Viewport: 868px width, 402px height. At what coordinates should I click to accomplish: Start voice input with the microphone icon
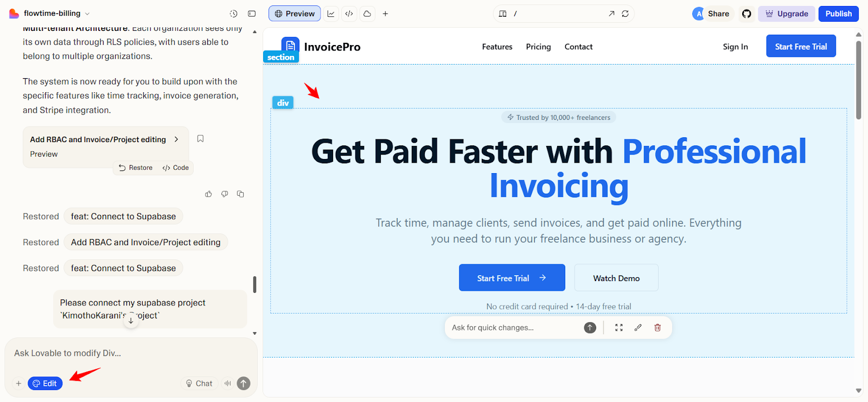pos(228,383)
